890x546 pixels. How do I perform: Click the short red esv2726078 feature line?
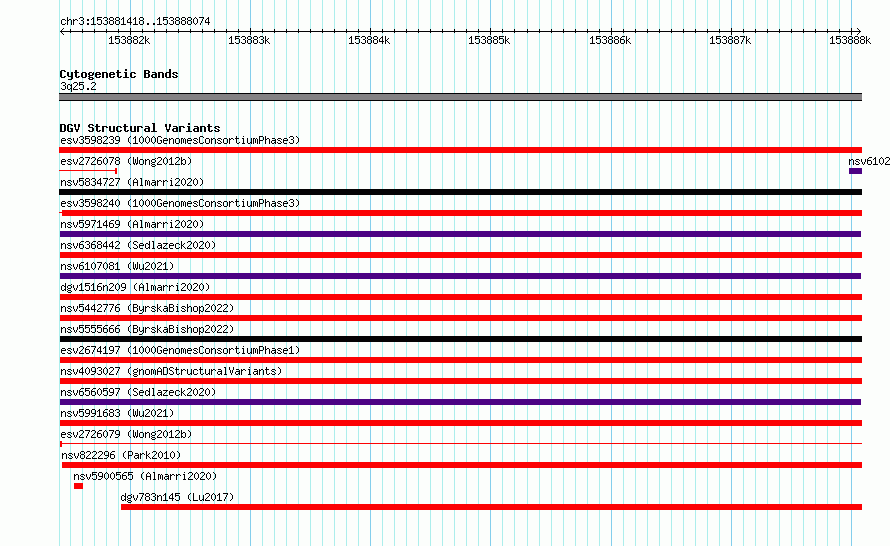(88, 171)
